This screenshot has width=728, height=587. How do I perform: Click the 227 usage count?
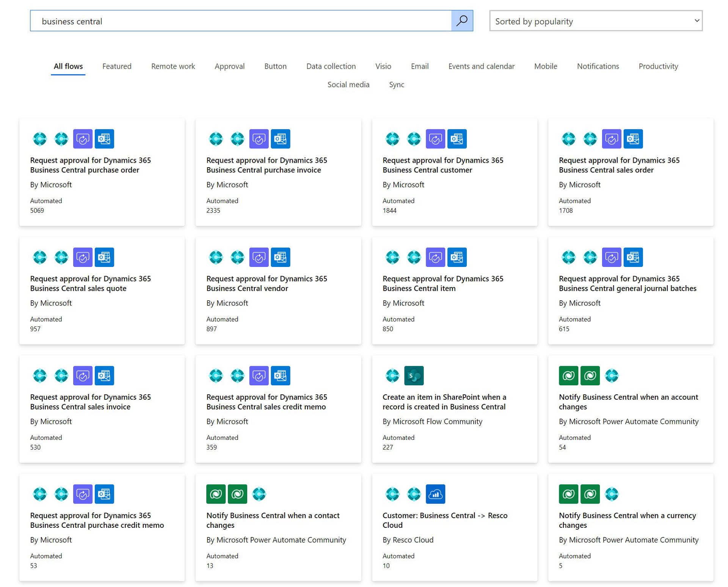388,447
